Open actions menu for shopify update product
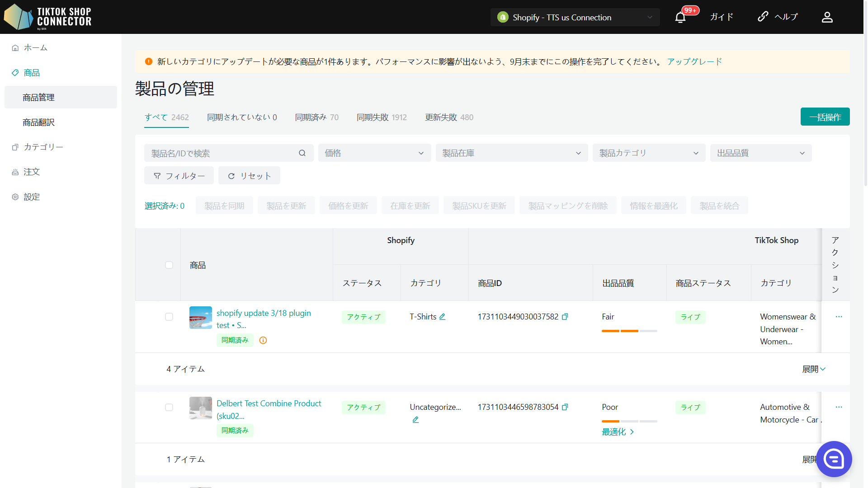 pos(839,317)
